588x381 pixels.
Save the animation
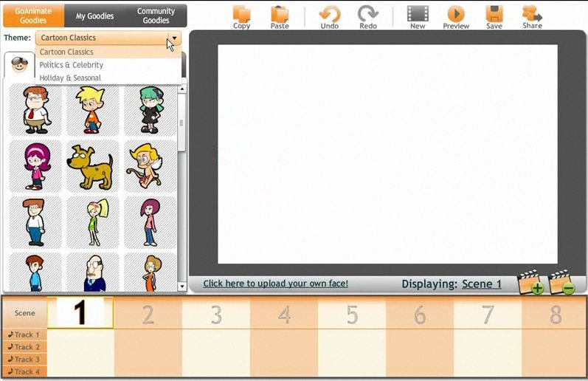[x=494, y=18]
